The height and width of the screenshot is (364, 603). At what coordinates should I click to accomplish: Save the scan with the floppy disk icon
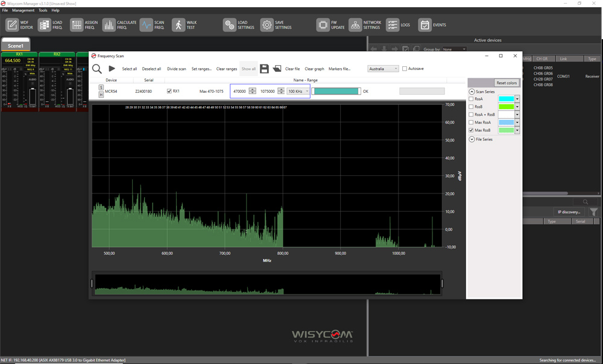pos(264,69)
